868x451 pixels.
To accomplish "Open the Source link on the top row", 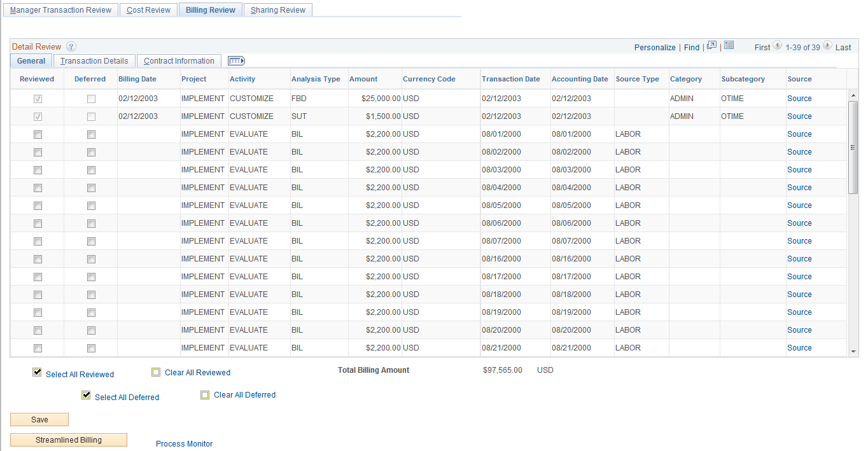I will click(x=799, y=98).
